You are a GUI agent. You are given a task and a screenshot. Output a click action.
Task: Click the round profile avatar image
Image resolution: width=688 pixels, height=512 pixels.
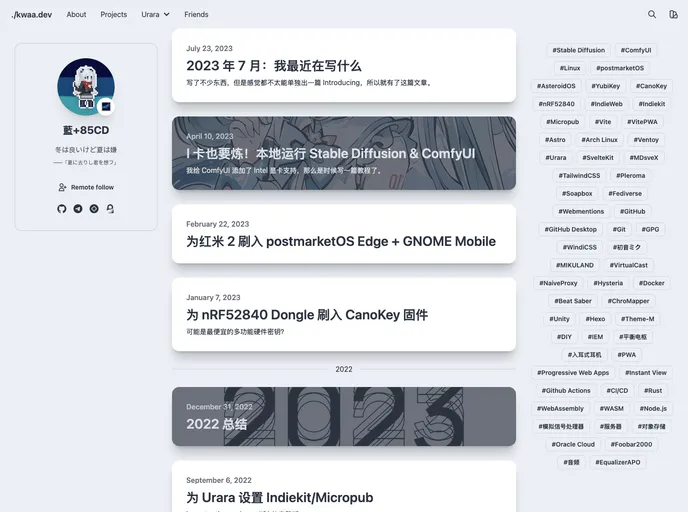pos(86,87)
